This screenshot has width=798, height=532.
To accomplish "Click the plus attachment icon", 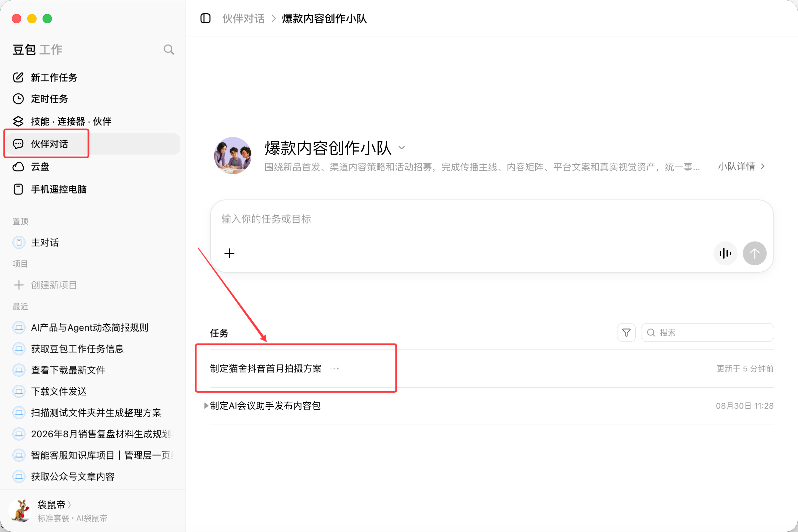I will pos(229,253).
